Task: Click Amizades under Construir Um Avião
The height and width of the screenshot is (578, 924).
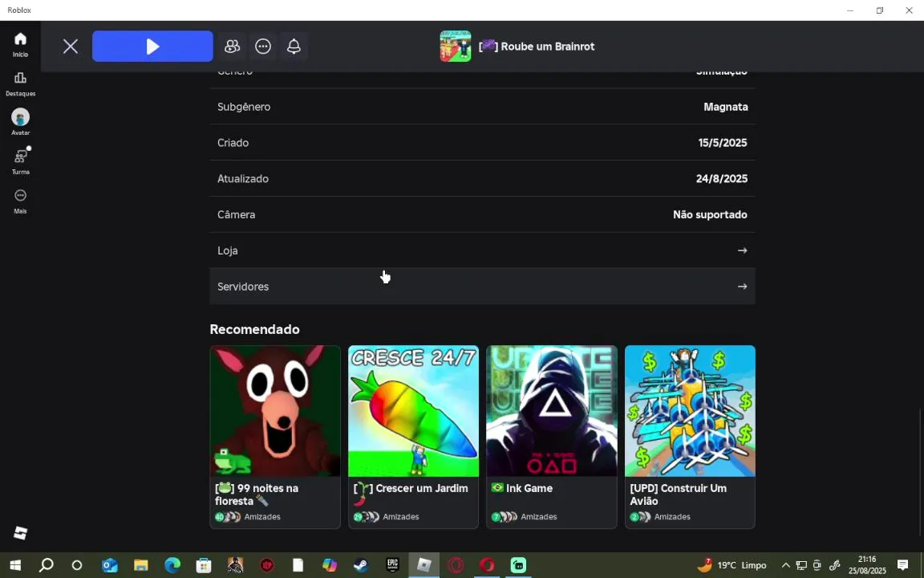Action: (x=672, y=517)
